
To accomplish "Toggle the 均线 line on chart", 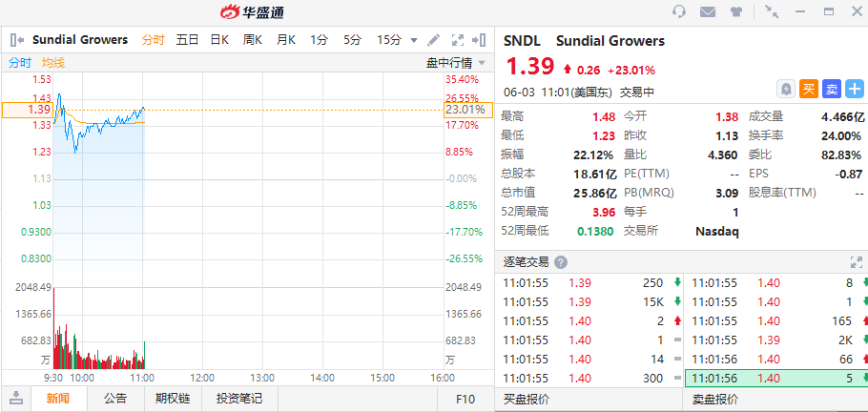I will tap(53, 63).
